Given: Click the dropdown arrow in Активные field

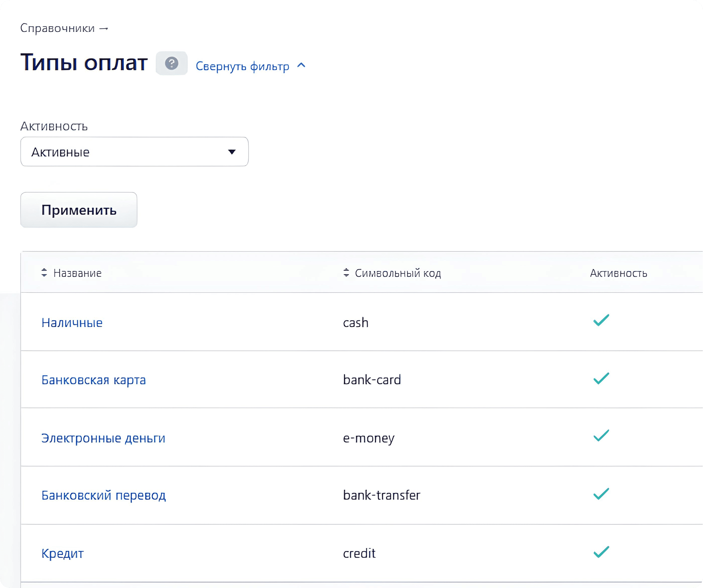Looking at the screenshot, I should click(232, 152).
